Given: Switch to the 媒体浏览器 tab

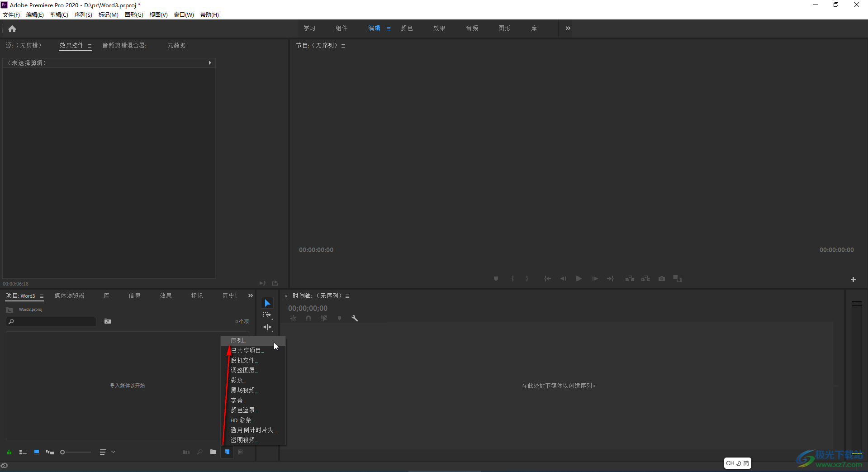Looking at the screenshot, I should click(x=70, y=296).
